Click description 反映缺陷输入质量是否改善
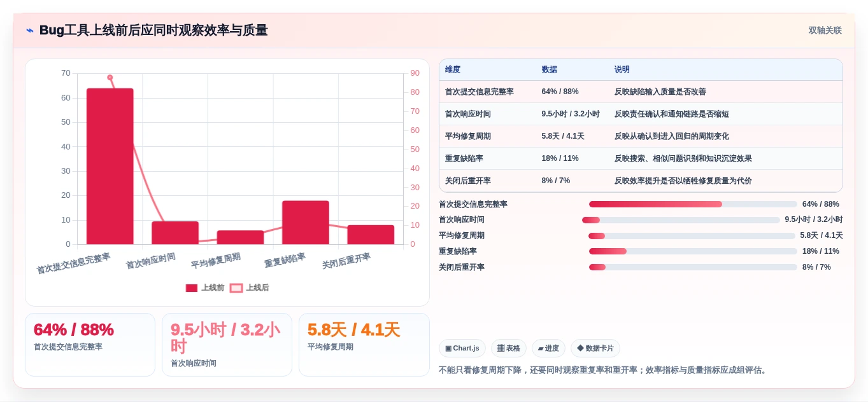This screenshot has height=402, width=868. click(660, 92)
